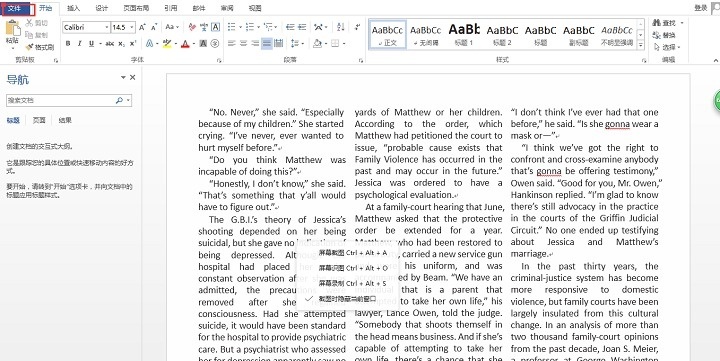Screen dimensions: 720x361
Task: Click the multilevel list icon
Action: point(269,27)
